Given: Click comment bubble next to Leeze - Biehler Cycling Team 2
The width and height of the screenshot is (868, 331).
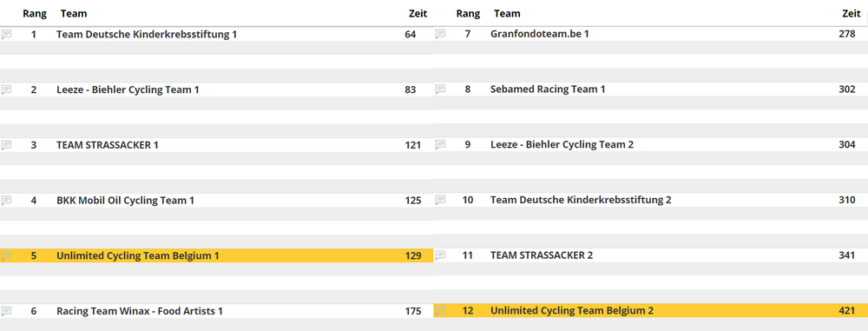Looking at the screenshot, I should click(440, 145).
